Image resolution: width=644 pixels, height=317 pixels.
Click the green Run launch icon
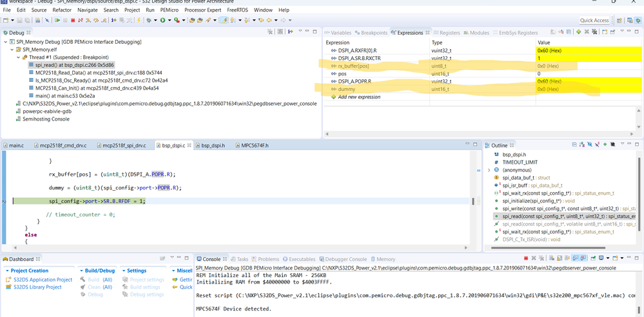point(162,20)
